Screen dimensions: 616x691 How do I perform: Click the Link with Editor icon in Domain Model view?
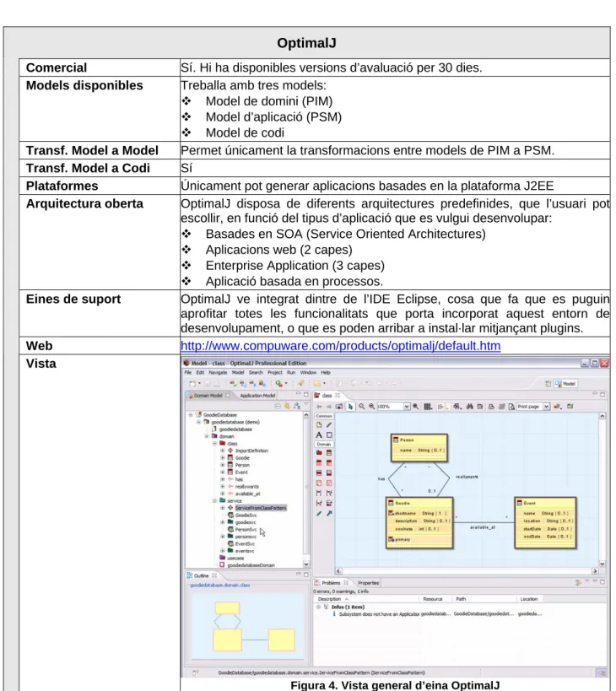tap(287, 407)
